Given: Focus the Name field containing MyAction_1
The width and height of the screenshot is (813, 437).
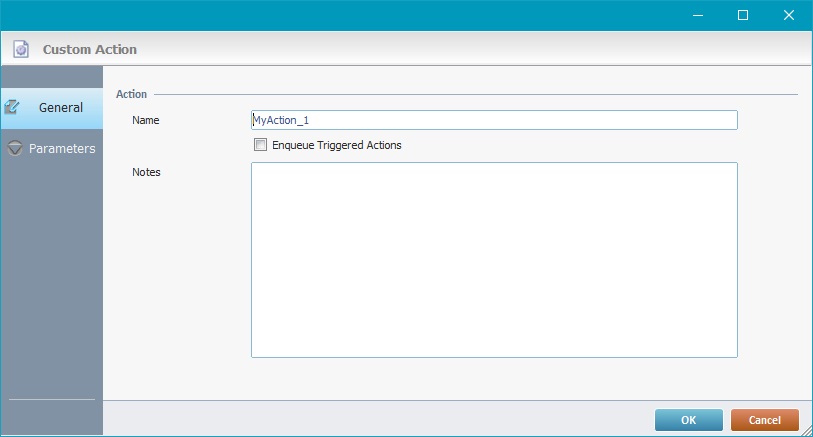Looking at the screenshot, I should click(x=494, y=120).
